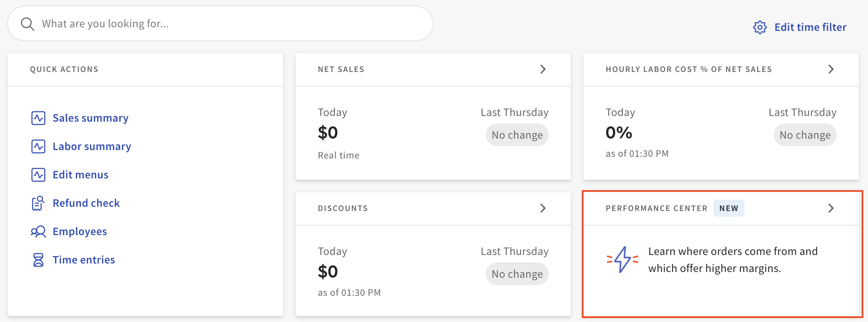Click the Sales summary line chart icon
The height and width of the screenshot is (322, 868).
39,117
